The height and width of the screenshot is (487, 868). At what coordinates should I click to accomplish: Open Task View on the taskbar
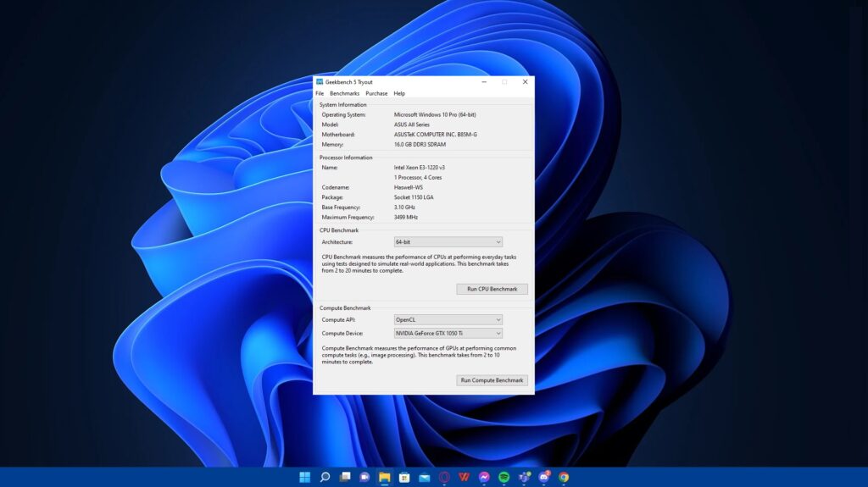point(345,477)
